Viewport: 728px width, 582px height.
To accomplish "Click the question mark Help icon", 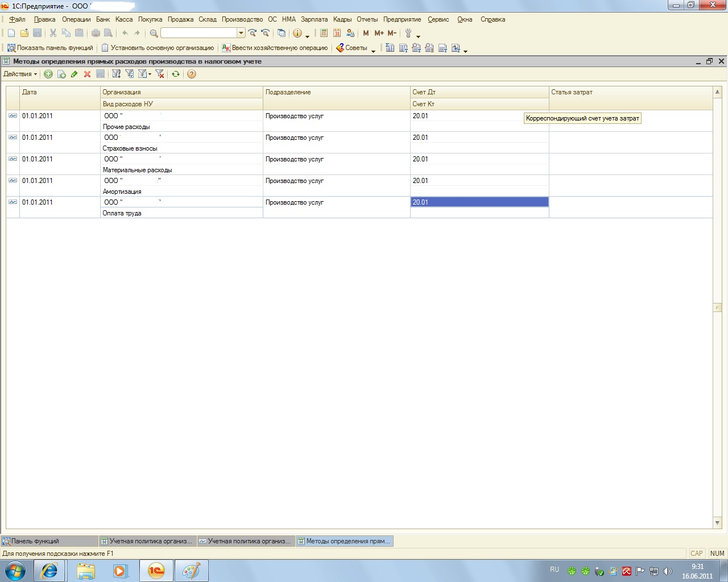I will pos(192,74).
